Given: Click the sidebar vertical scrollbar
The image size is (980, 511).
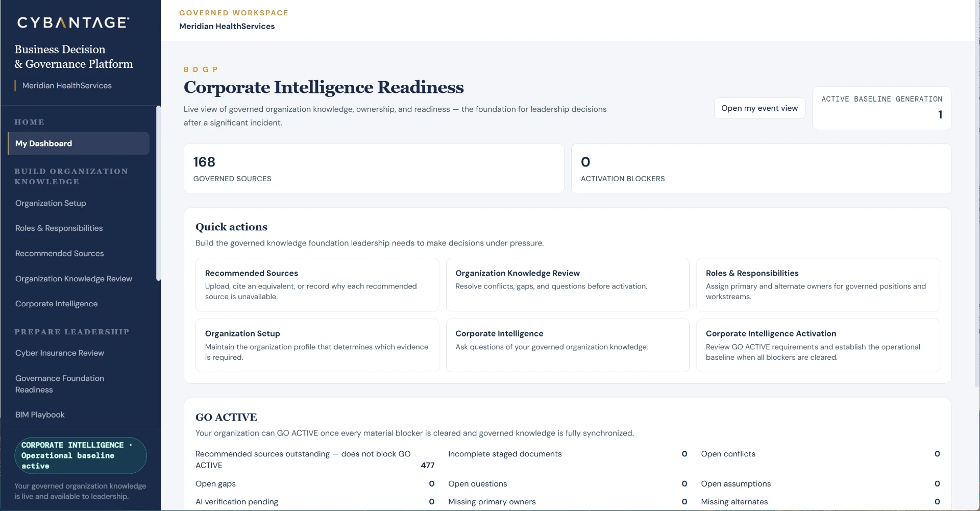Looking at the screenshot, I should point(158,193).
